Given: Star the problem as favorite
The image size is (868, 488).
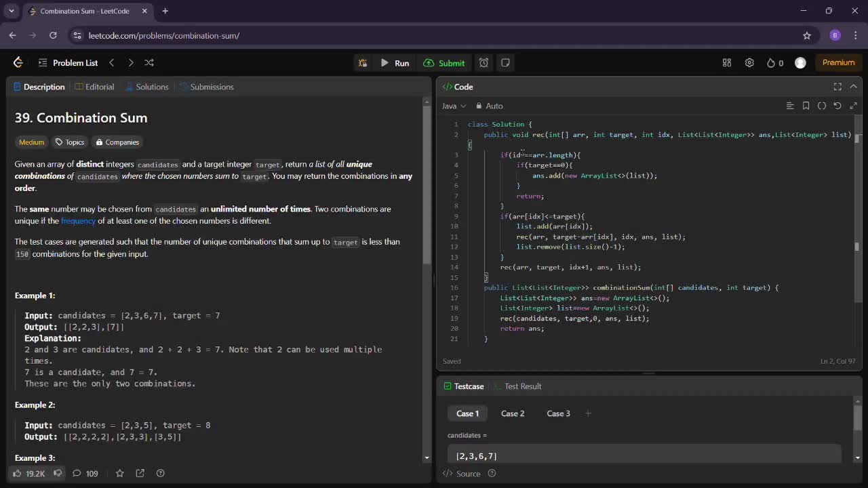Looking at the screenshot, I should [x=120, y=473].
